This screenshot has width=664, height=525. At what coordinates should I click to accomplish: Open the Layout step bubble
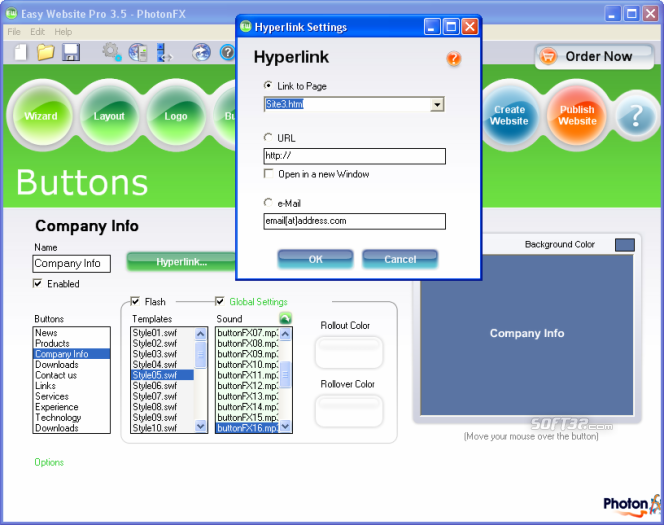pyautogui.click(x=109, y=116)
